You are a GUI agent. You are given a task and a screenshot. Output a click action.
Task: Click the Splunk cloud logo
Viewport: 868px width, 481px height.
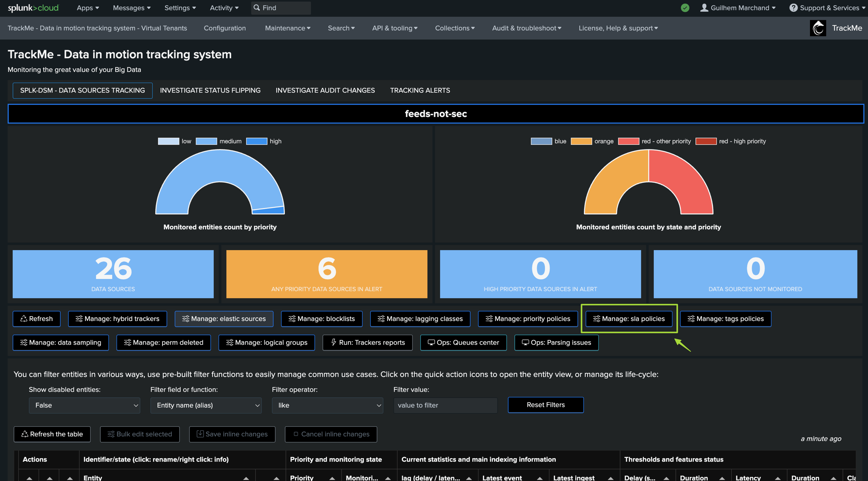click(33, 8)
